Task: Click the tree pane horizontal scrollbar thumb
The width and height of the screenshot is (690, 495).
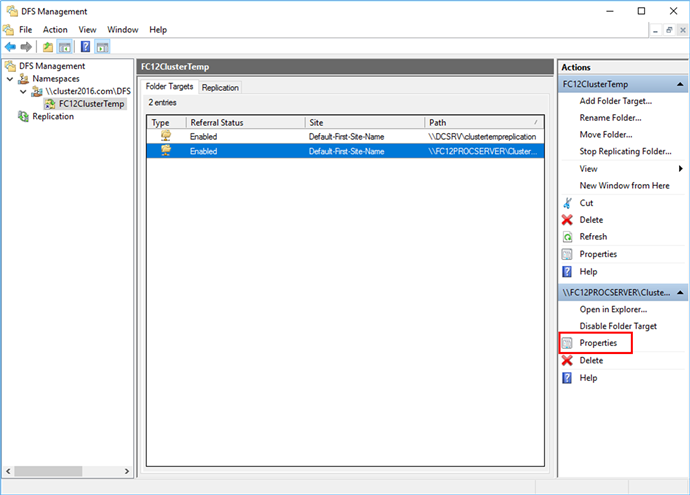Action: (x=48, y=471)
